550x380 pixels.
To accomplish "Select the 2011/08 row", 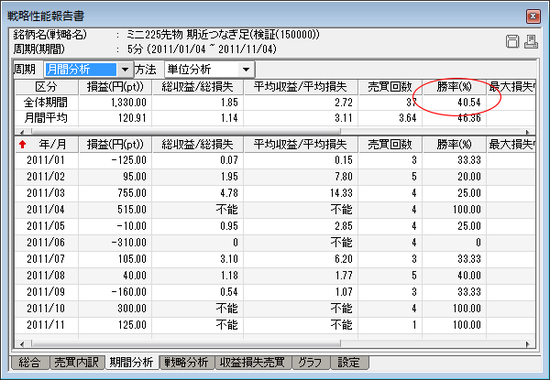I will 275,275.
